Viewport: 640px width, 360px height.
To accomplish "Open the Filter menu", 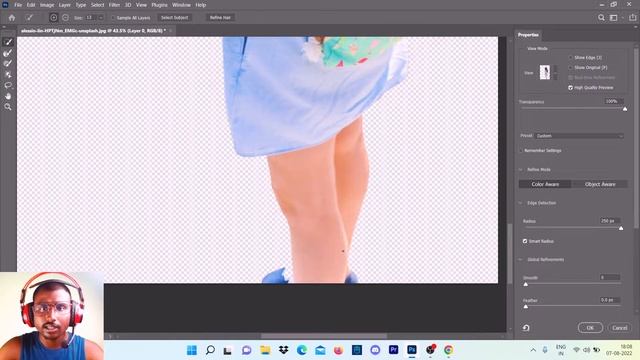I will pos(114,5).
